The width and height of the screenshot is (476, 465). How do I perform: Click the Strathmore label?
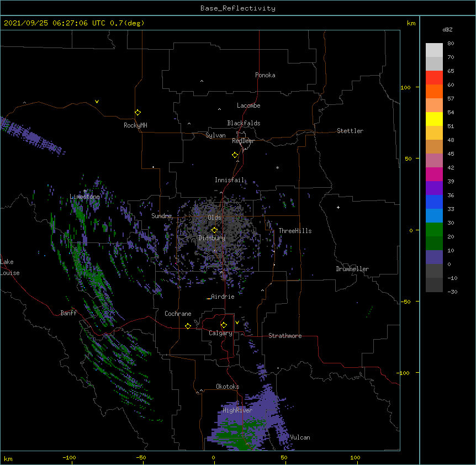pos(285,336)
